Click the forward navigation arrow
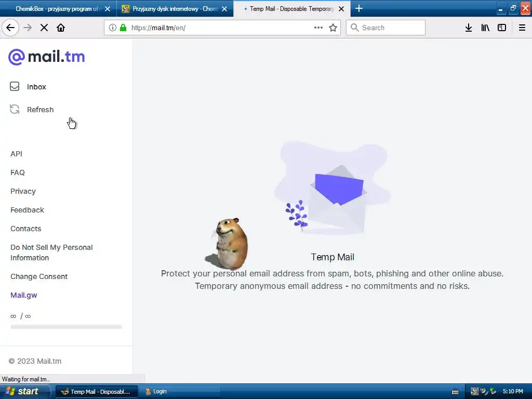The height and width of the screenshot is (399, 532). tap(28, 28)
